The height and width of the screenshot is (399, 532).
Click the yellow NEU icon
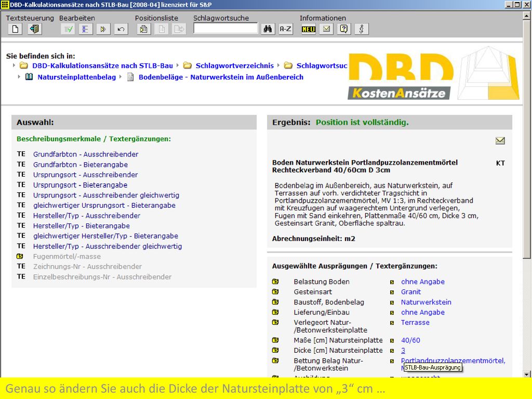(x=309, y=29)
